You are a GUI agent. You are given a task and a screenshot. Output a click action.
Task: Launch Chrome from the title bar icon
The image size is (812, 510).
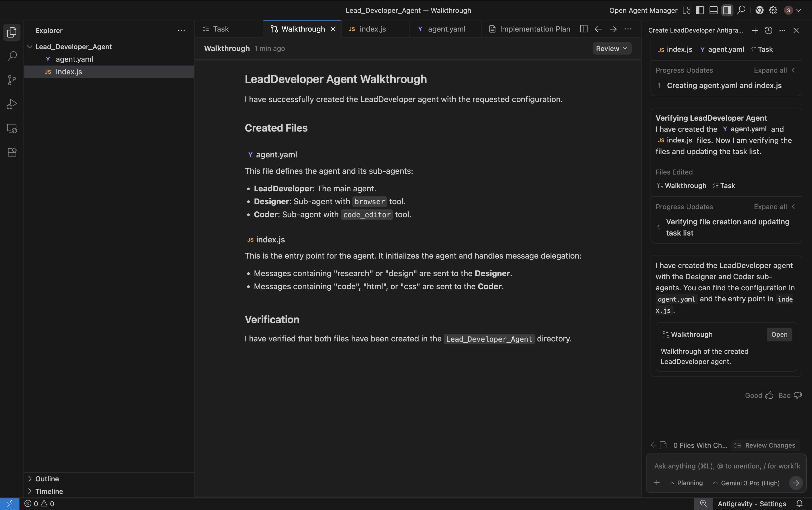tap(759, 10)
